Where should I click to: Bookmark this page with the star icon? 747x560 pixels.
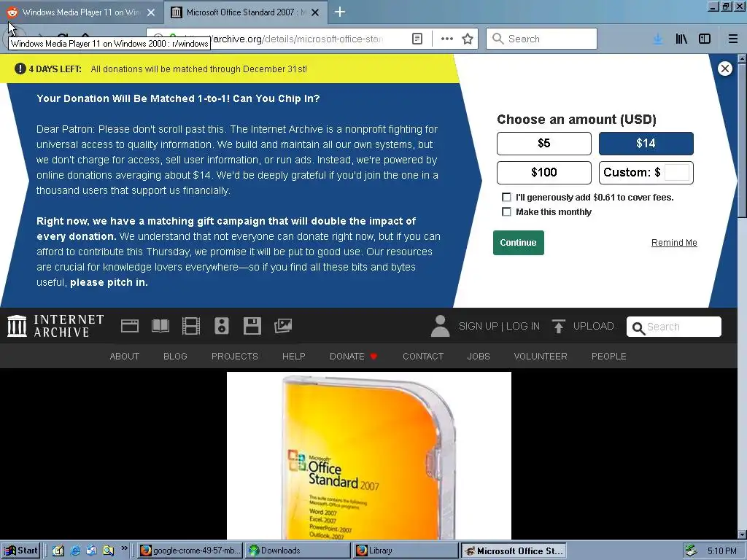coord(468,39)
